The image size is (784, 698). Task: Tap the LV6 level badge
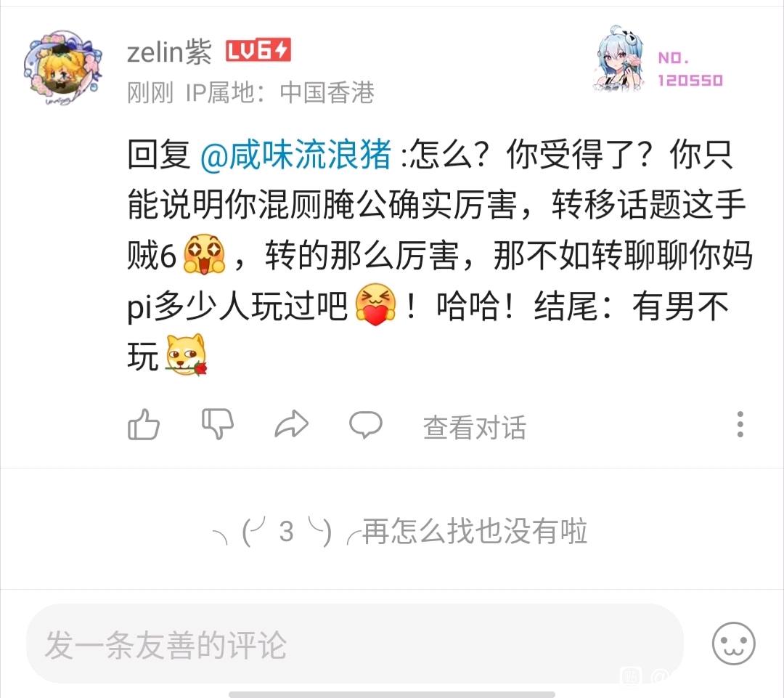click(x=258, y=51)
